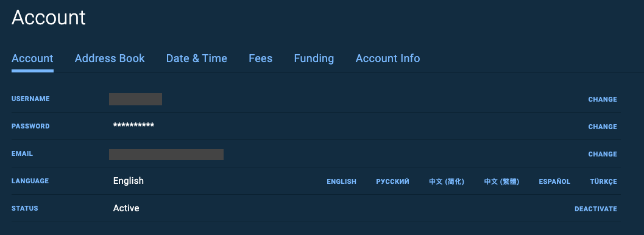Image resolution: width=644 pixels, height=235 pixels.
Task: Open the Account Info tab
Action: pyautogui.click(x=387, y=58)
